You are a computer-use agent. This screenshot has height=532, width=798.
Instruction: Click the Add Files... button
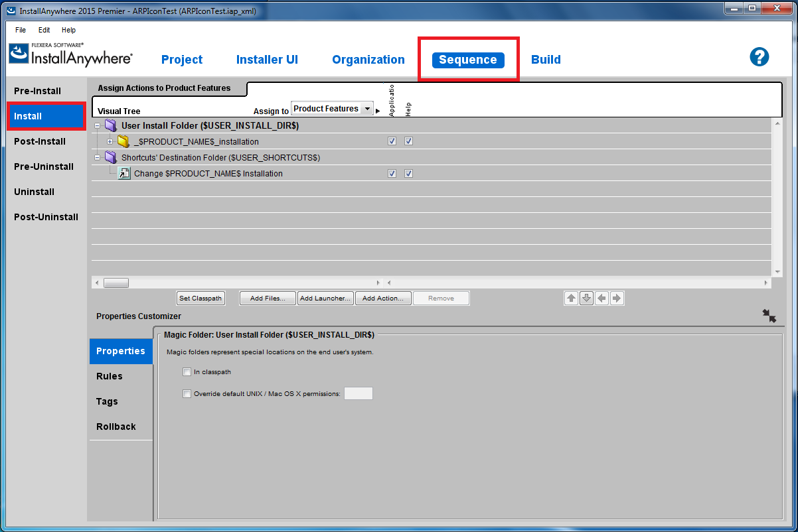coord(268,299)
